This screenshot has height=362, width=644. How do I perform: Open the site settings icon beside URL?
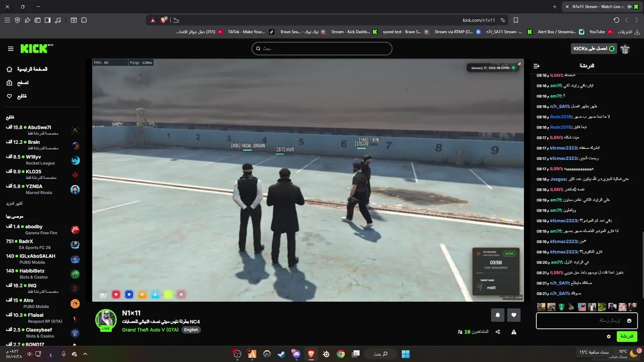503,20
